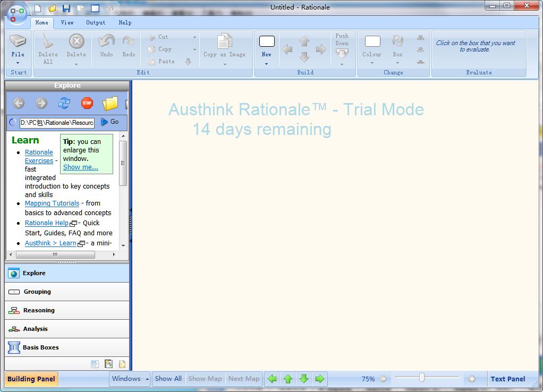Click the red STOP icon in Explore
Image resolution: width=543 pixels, height=392 pixels.
tap(87, 103)
